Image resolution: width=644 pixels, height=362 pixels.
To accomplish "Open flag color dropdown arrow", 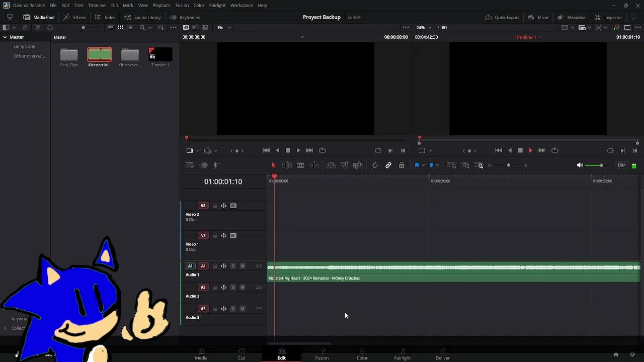I will (x=423, y=165).
